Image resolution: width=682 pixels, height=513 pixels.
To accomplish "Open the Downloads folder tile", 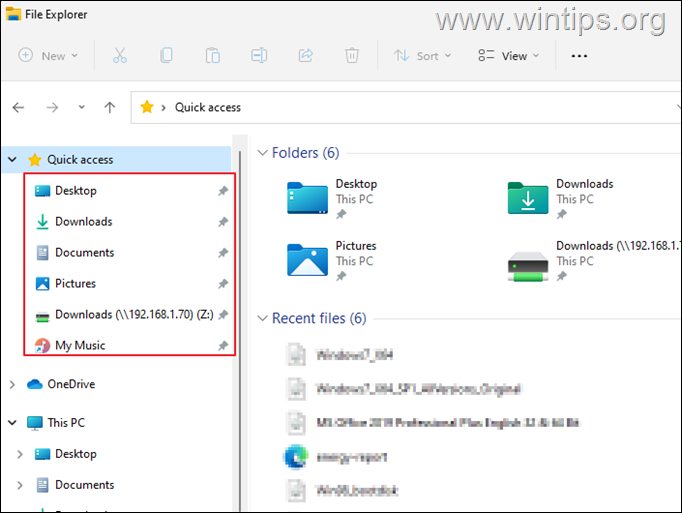I will coord(561,198).
